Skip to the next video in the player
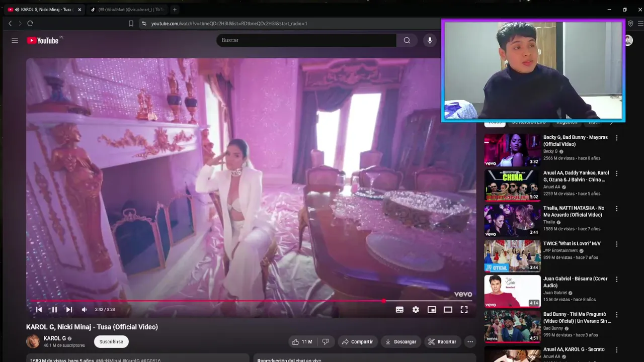The width and height of the screenshot is (644, 362). [69, 310]
